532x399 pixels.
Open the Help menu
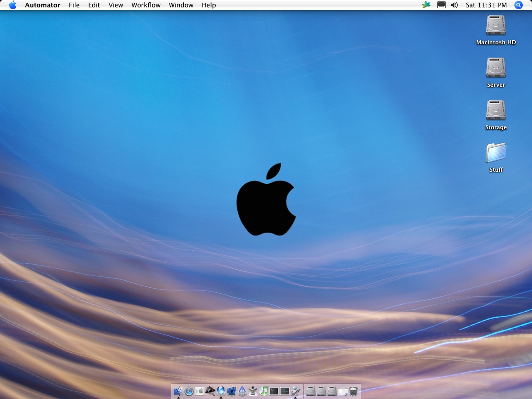tap(209, 5)
